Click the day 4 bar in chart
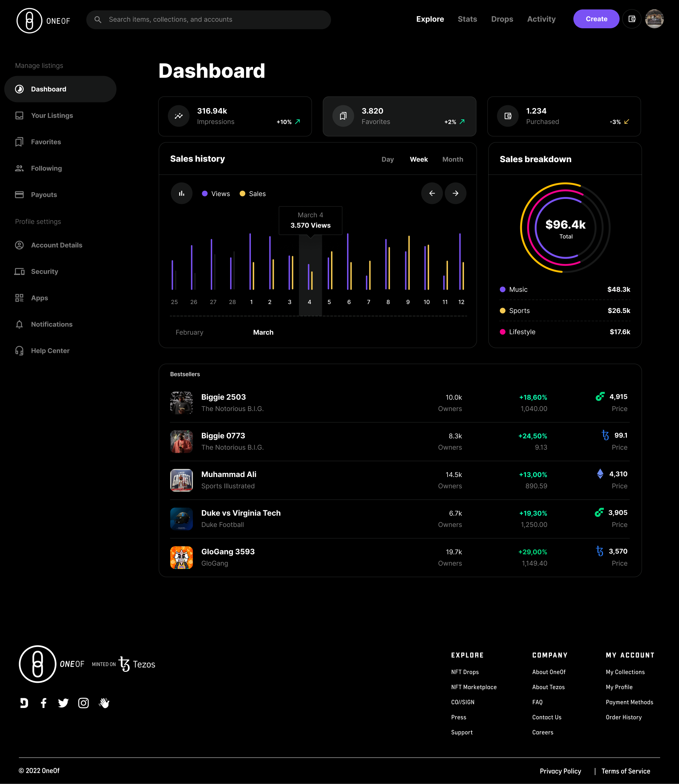Image resolution: width=679 pixels, height=784 pixels. (x=310, y=277)
